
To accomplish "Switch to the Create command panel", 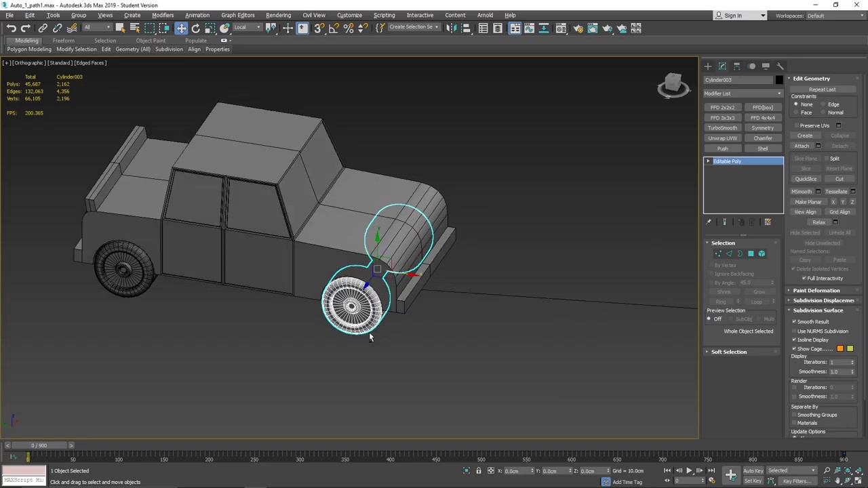I will [x=708, y=66].
